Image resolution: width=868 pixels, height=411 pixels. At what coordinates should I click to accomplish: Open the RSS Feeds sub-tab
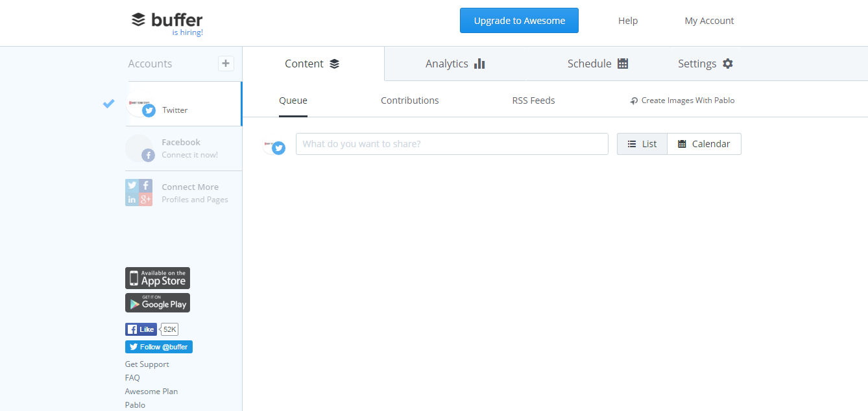[x=534, y=100]
